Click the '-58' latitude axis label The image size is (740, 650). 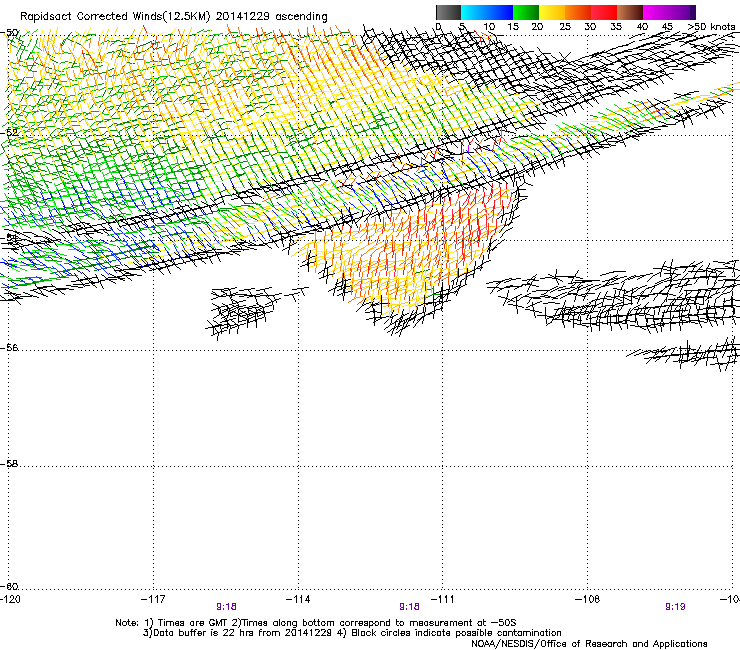click(x=10, y=464)
